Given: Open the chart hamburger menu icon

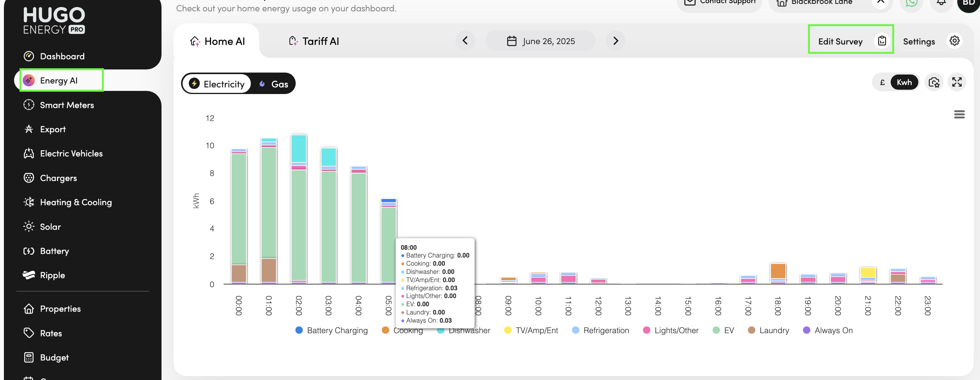Looking at the screenshot, I should (x=959, y=114).
